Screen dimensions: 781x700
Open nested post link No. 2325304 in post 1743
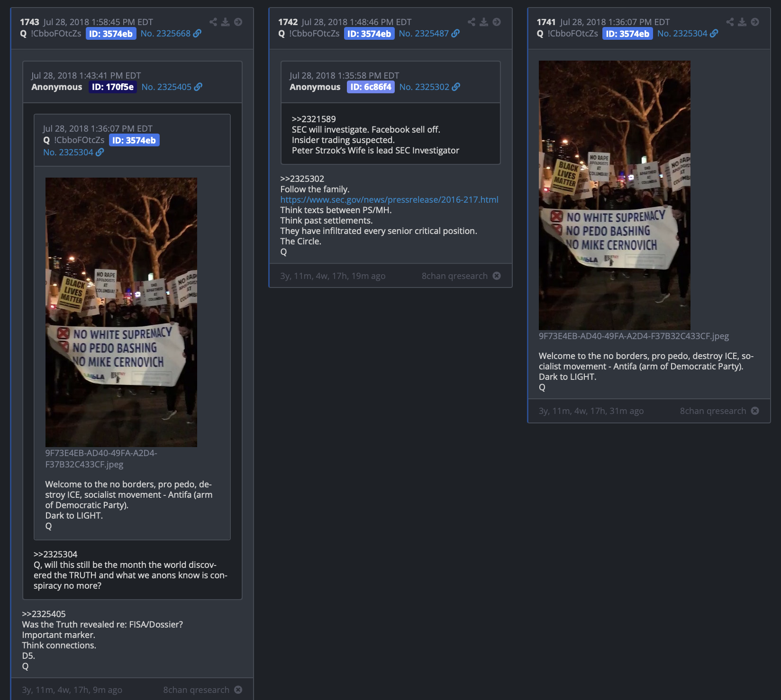[68, 152]
